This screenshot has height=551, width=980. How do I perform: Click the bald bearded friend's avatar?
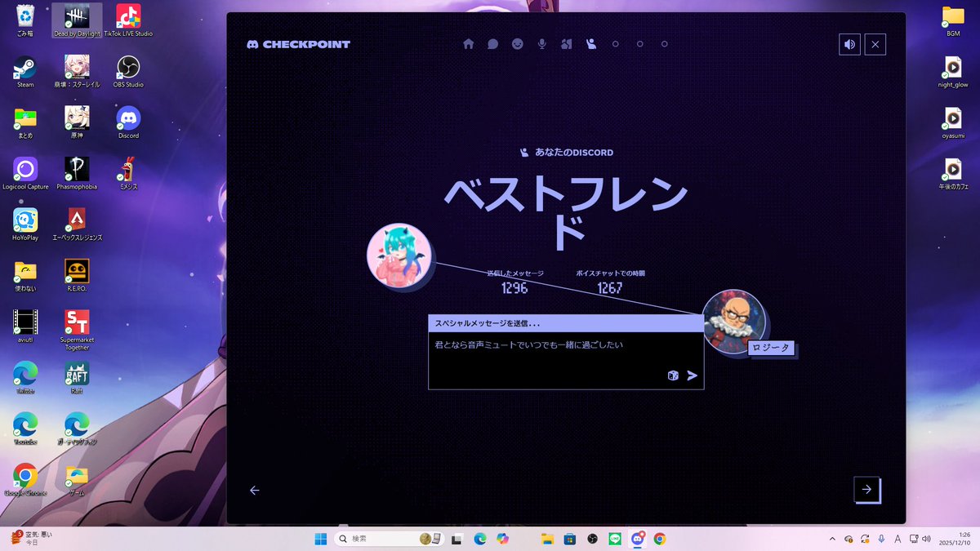click(734, 321)
